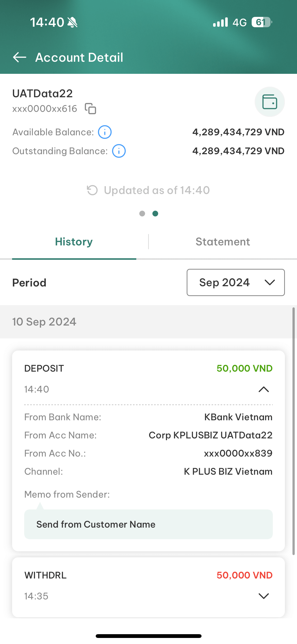Open the wallet icon beside UATData22
The image size is (297, 644).
point(270,102)
